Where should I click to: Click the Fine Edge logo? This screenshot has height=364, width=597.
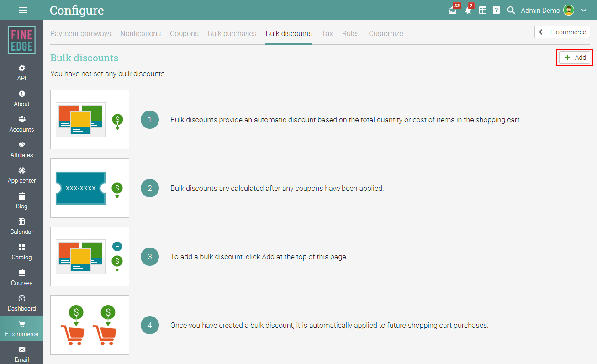(x=21, y=40)
